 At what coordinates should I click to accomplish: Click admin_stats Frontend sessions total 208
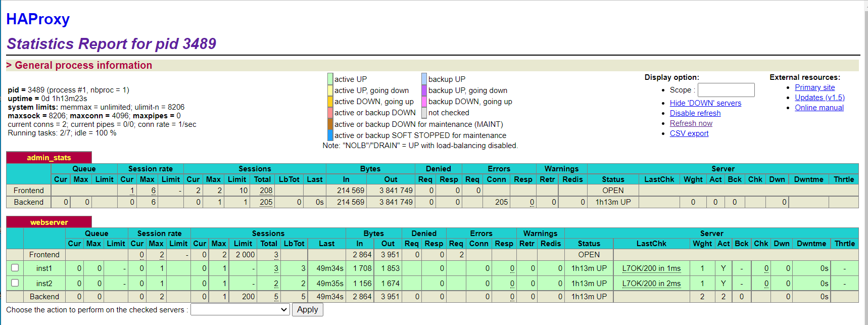pyautogui.click(x=266, y=191)
